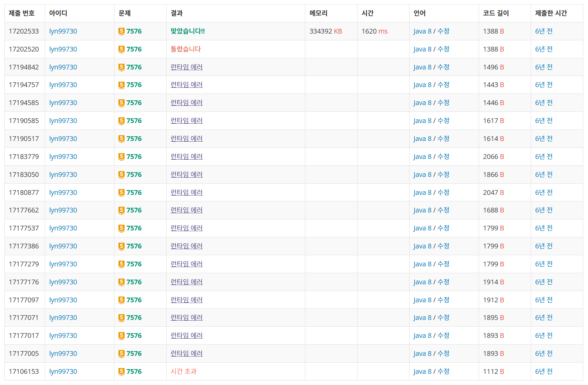This screenshot has height=385, width=588.
Task: Click memory value 334392 KB
Action: tap(326, 31)
